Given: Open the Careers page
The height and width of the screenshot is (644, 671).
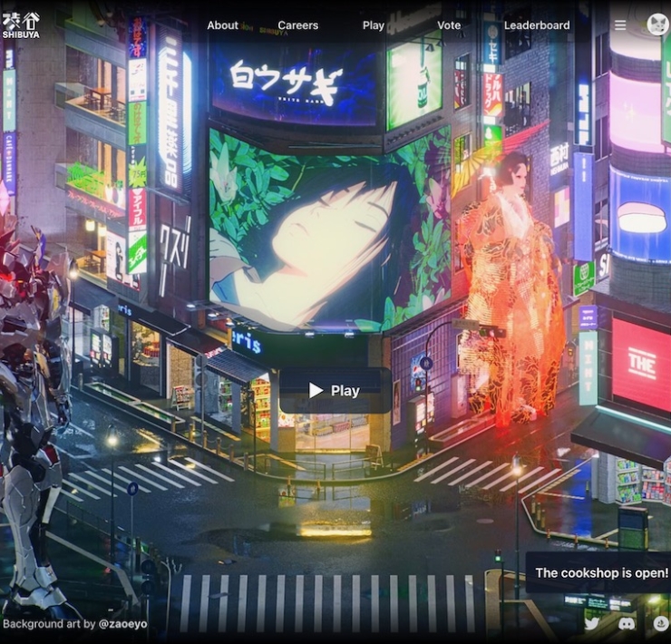Looking at the screenshot, I should point(298,25).
